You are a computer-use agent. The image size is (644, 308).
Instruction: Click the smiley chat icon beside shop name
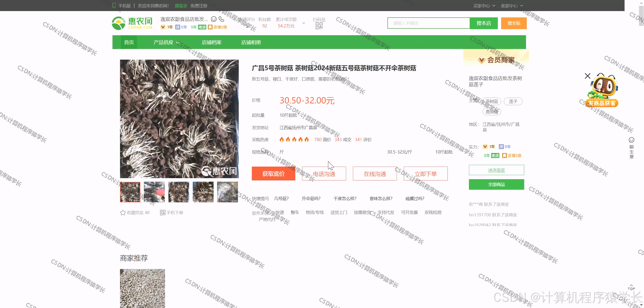click(x=214, y=19)
